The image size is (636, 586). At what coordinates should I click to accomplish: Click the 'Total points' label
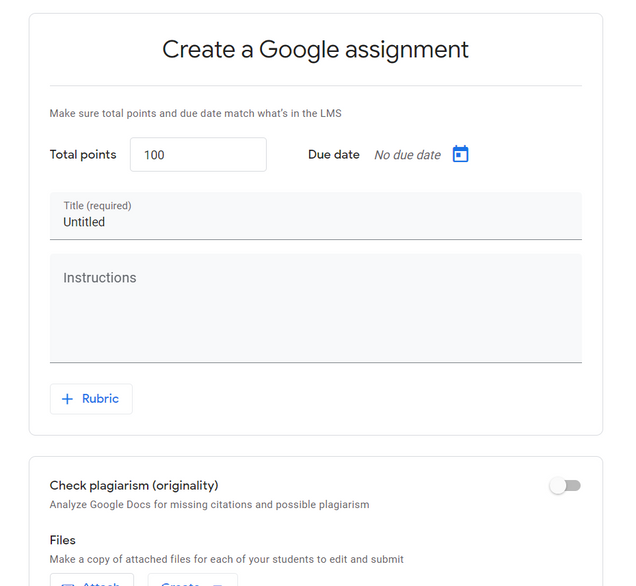(83, 155)
